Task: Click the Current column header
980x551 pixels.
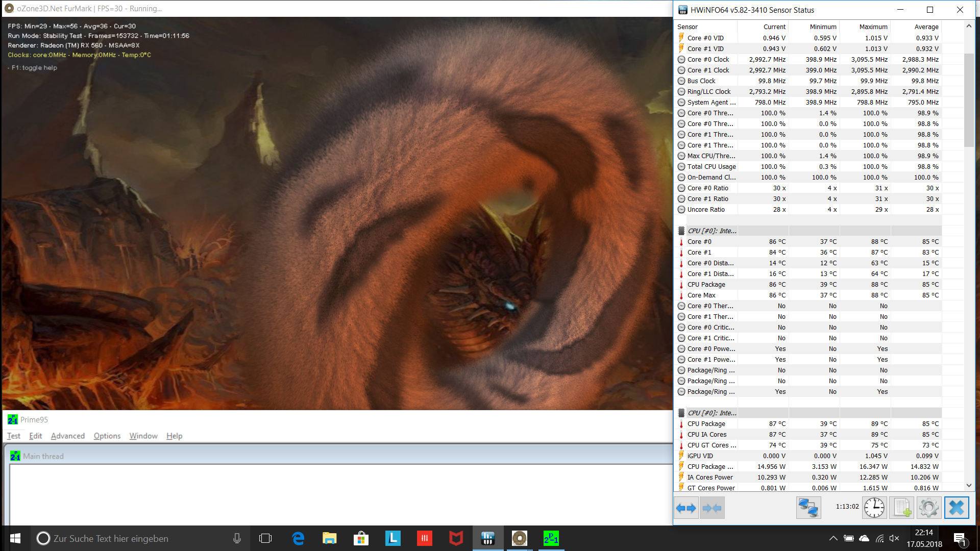Action: pyautogui.click(x=763, y=27)
